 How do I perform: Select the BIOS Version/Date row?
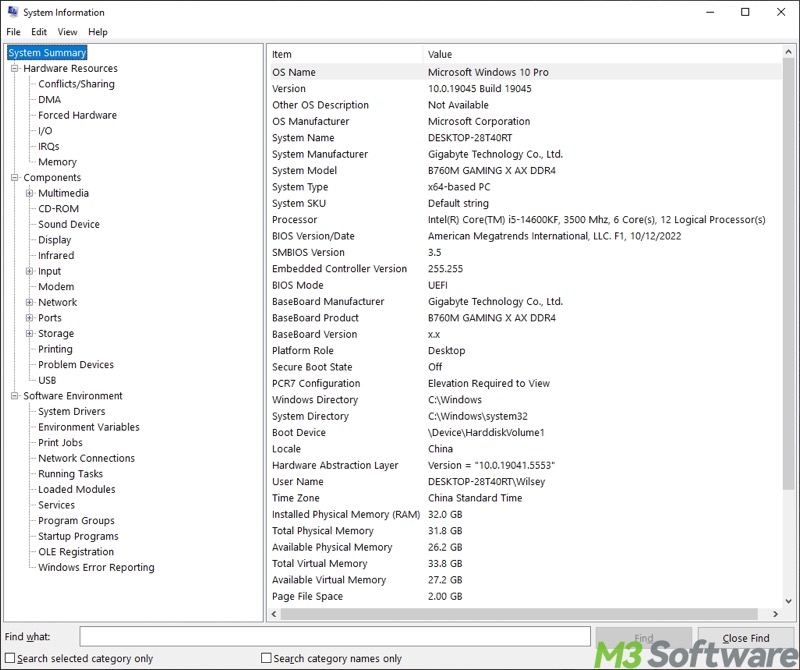(x=524, y=236)
